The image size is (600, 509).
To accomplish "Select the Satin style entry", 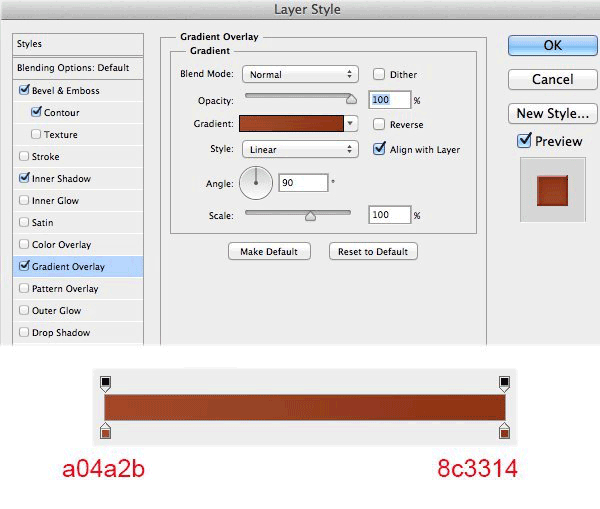I will (78, 222).
